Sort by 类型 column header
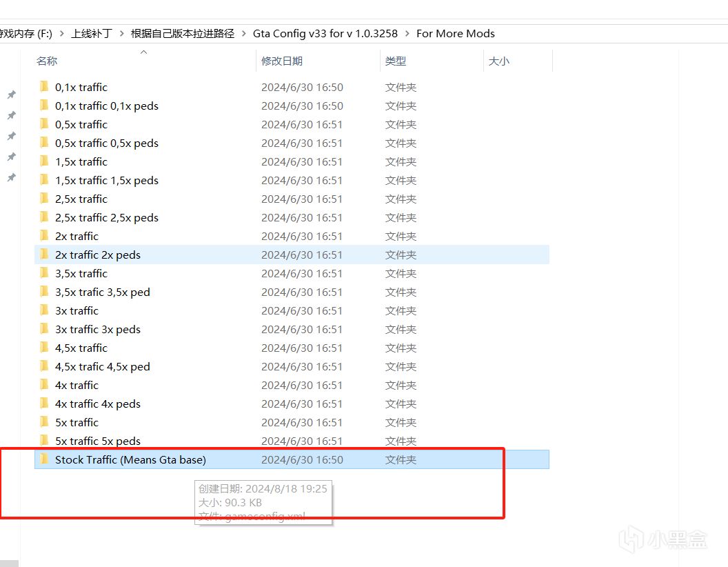 [396, 61]
